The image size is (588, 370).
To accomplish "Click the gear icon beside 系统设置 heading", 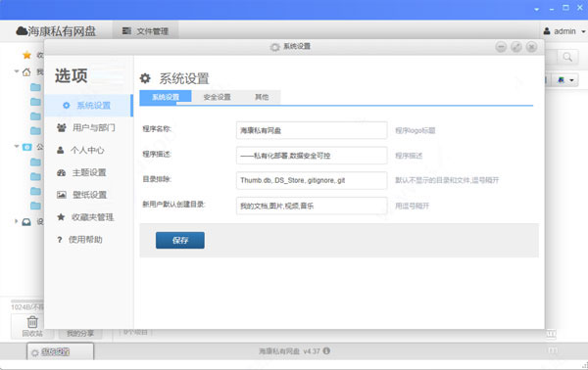I will (145, 78).
